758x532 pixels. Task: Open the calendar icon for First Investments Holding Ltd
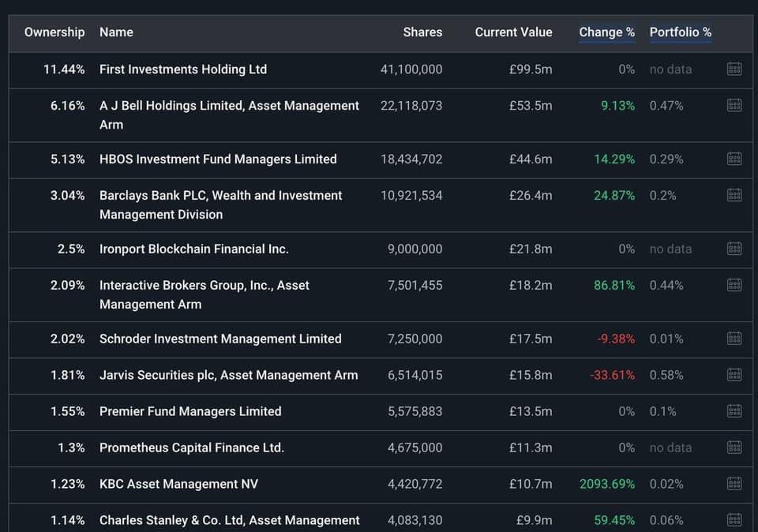coord(734,69)
